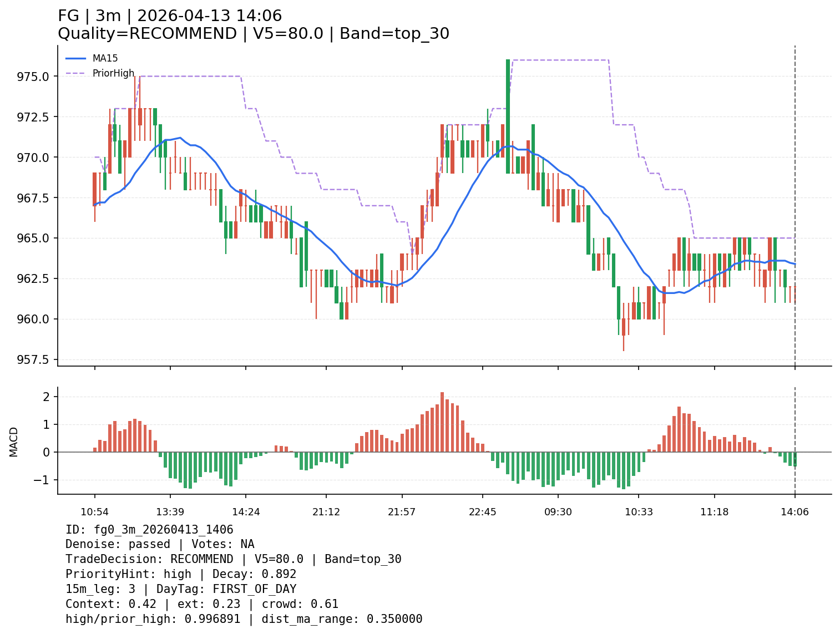The height and width of the screenshot is (634, 840).
Task: Click the MACD vertical axis title
Action: (x=14, y=442)
